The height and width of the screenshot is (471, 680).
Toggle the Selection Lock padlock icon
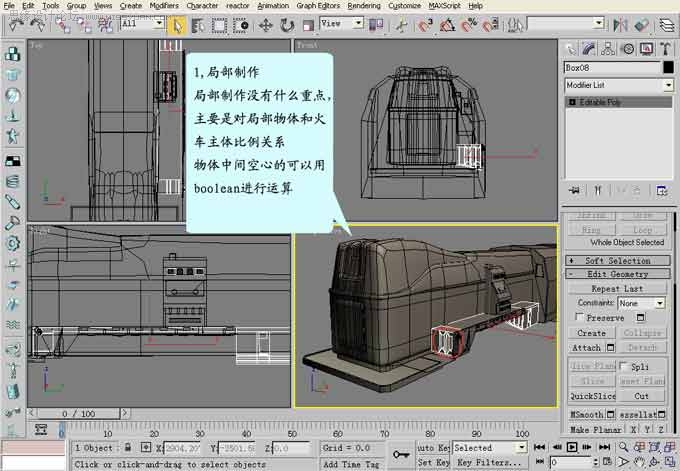click(x=128, y=447)
